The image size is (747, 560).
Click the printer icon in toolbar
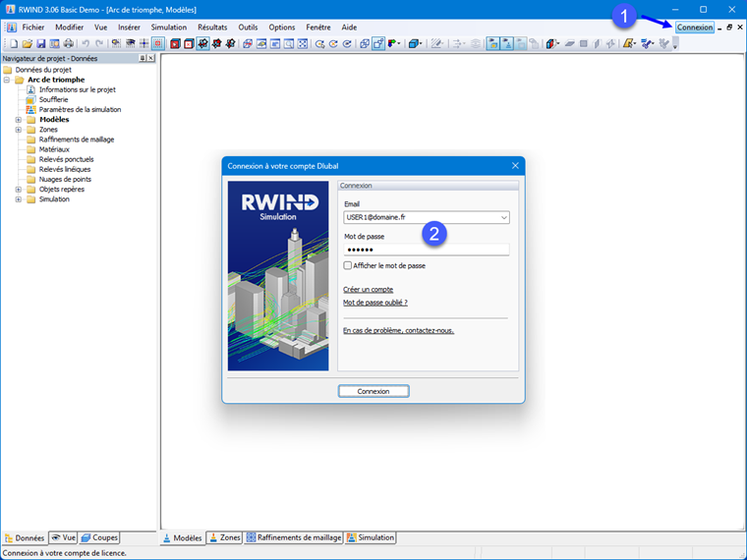(69, 44)
